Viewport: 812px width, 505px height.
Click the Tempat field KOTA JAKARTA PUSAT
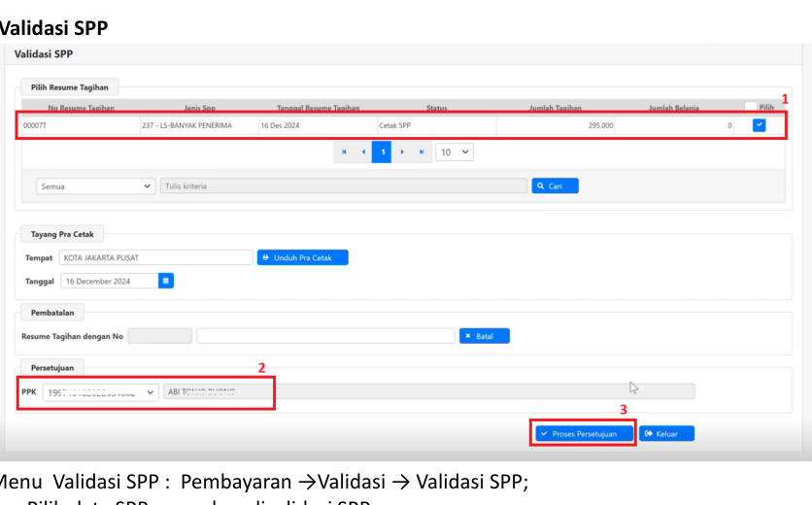[x=154, y=257]
